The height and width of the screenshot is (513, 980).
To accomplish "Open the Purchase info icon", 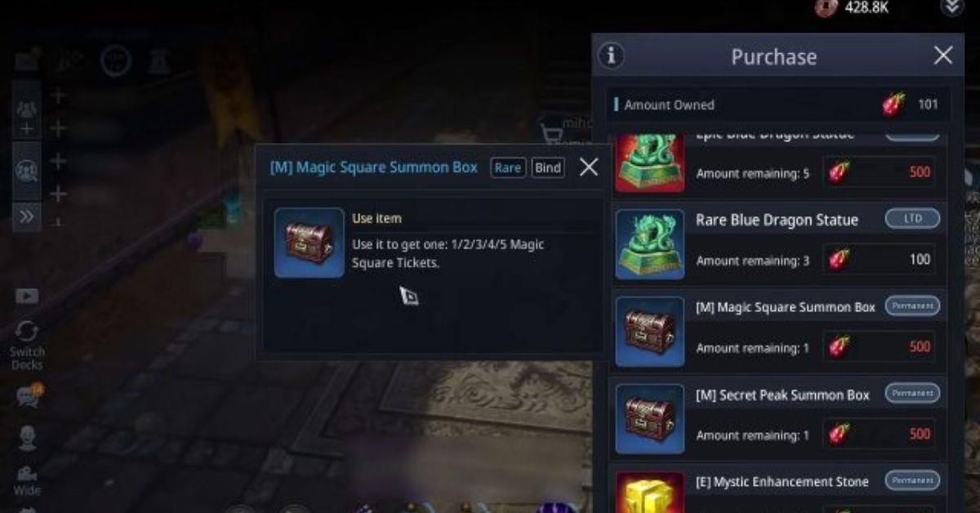I will [x=611, y=56].
